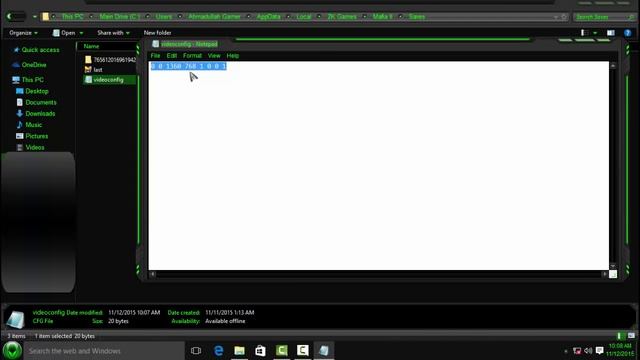Screen dimensions: 640x360
Task: Open File Explorer from taskbar
Action: pos(240,351)
